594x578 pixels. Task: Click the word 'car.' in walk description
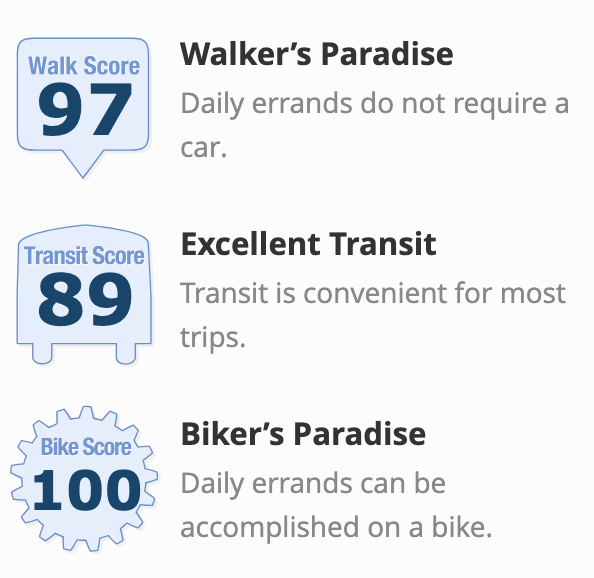(x=204, y=148)
